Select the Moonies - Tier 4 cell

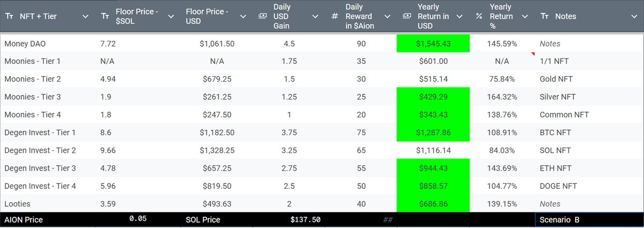48,115
